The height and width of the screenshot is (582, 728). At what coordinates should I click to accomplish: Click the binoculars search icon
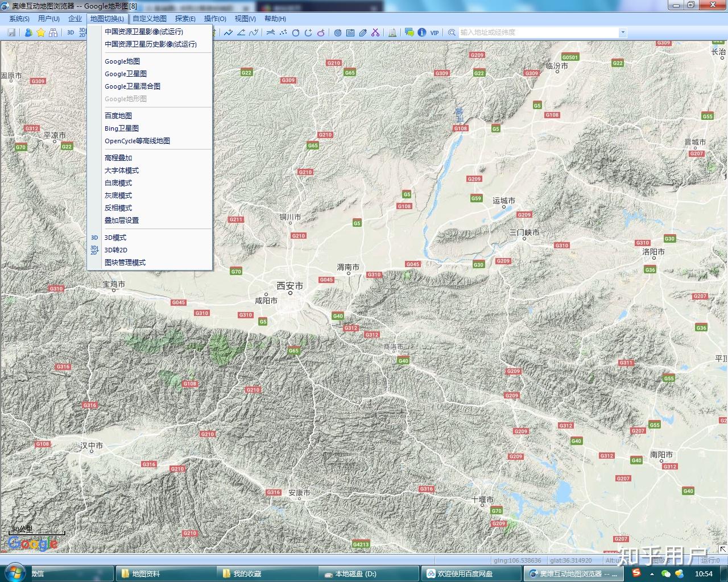[53, 32]
